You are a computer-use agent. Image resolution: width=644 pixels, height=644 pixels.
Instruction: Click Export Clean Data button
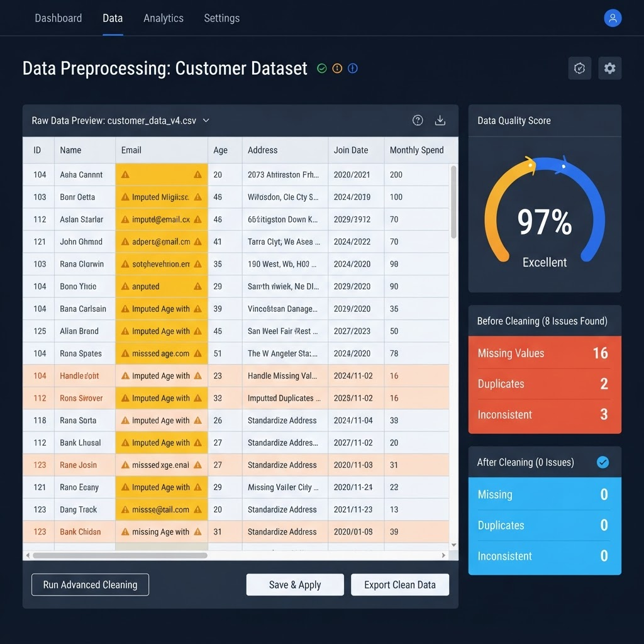click(x=399, y=584)
